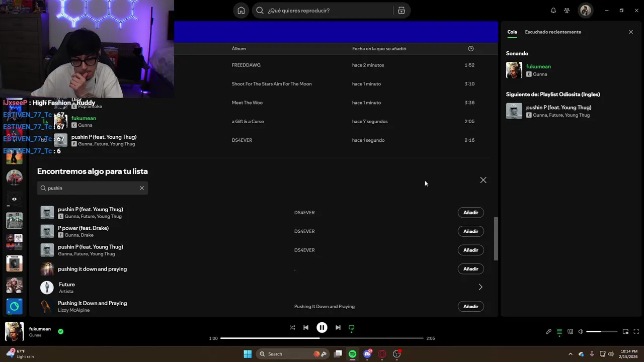This screenshot has height=362, width=644.
Task: Adjust the volume slider
Action: (602, 331)
